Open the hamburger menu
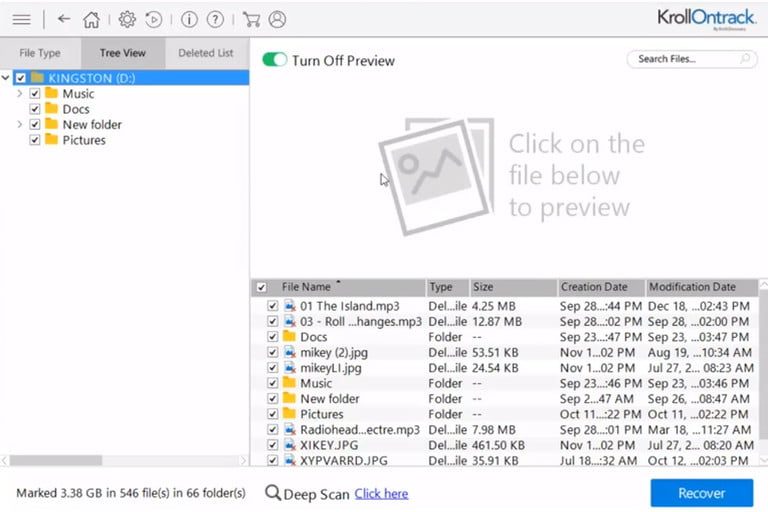Image resolution: width=768 pixels, height=512 pixels. tap(21, 19)
